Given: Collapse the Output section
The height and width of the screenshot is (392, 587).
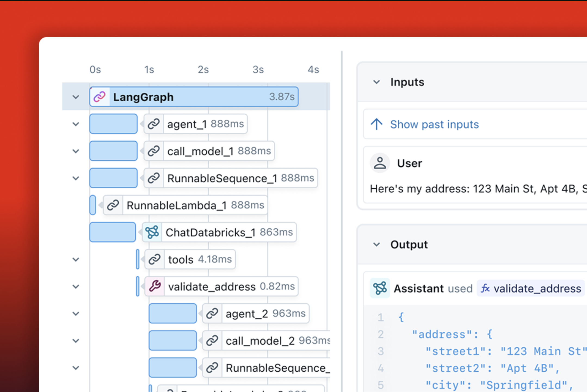Looking at the screenshot, I should click(376, 244).
